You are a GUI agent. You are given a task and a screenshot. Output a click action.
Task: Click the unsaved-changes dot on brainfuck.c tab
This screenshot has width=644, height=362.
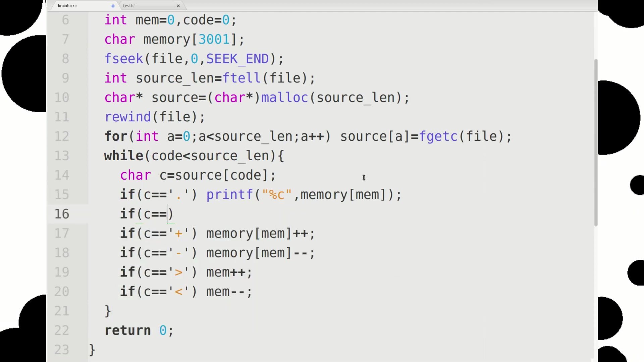coord(113,6)
